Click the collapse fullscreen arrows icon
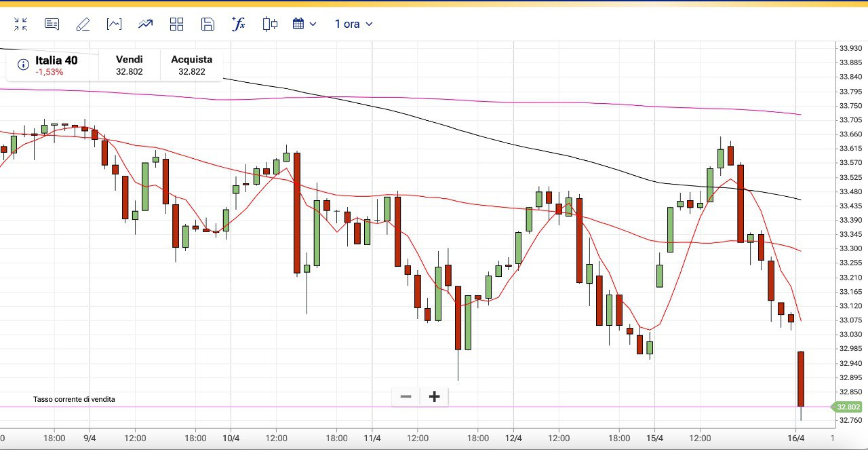The image size is (868, 450). click(x=21, y=24)
